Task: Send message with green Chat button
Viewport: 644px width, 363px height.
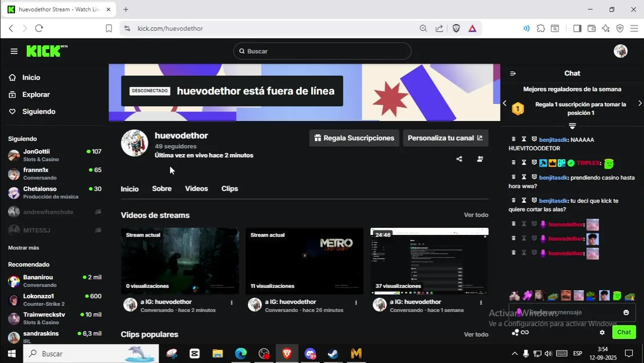Action: 624,332
